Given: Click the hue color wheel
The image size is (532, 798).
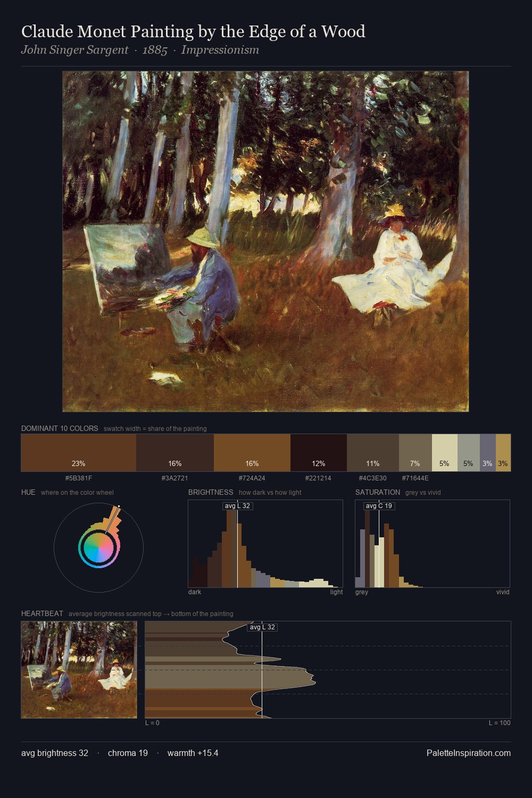Looking at the screenshot, I should click(x=99, y=547).
